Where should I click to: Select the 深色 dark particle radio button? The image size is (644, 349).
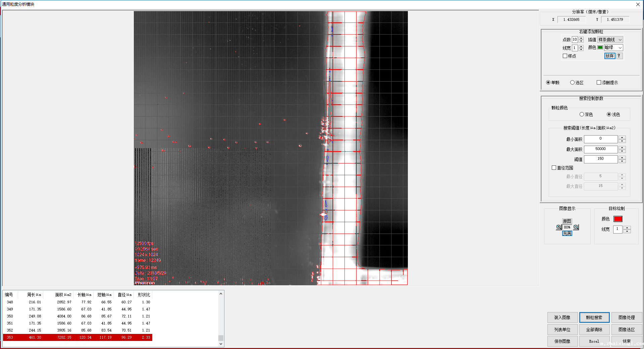[582, 114]
